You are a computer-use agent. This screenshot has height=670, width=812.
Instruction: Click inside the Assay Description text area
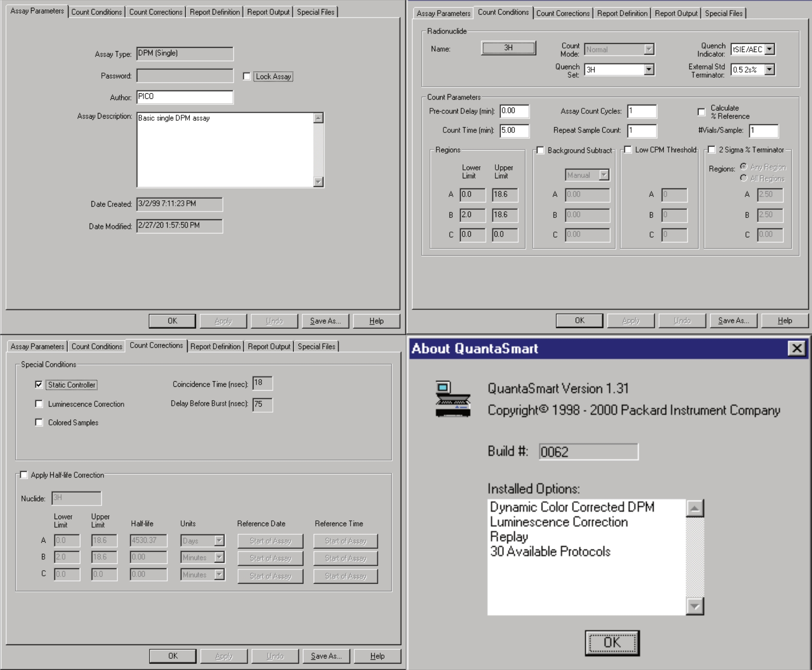pos(225,150)
